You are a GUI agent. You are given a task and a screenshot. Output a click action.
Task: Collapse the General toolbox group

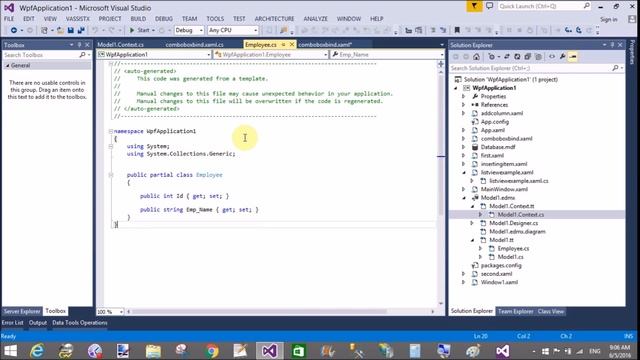7,65
